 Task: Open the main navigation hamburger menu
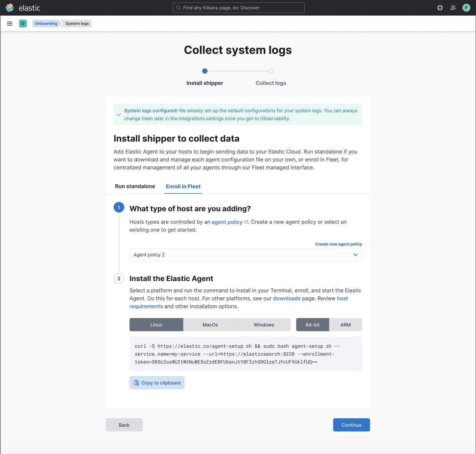10,23
